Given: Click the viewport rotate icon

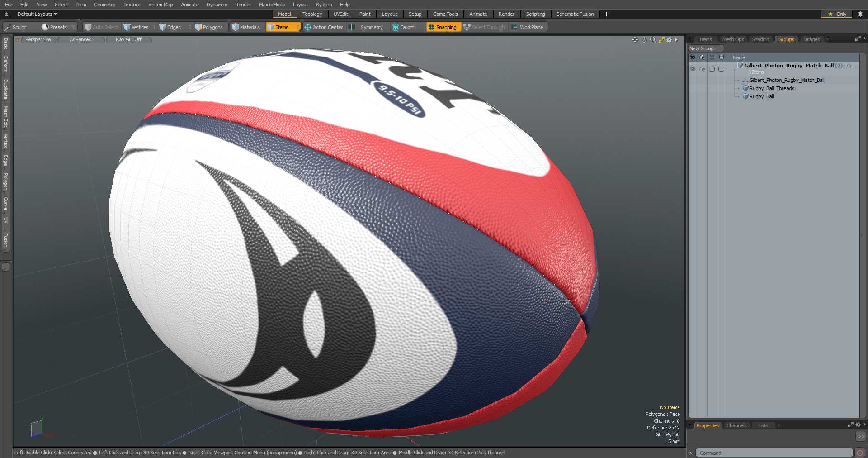Looking at the screenshot, I should (x=644, y=40).
